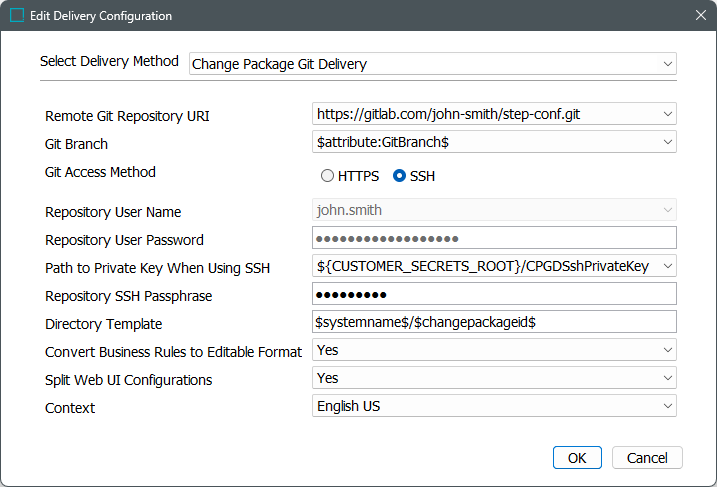Open the Select Delivery Method dropdown
Screen dimensions: 717x487
click(668, 64)
